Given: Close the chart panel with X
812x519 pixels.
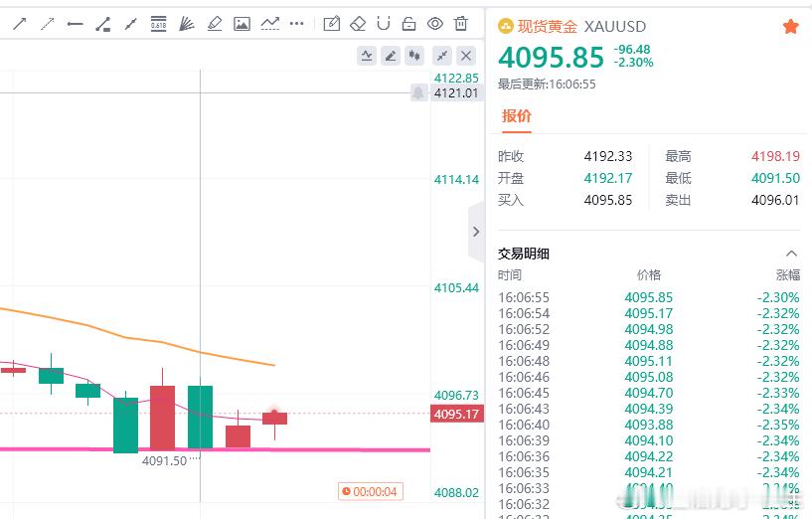Looking at the screenshot, I should pyautogui.click(x=466, y=56).
